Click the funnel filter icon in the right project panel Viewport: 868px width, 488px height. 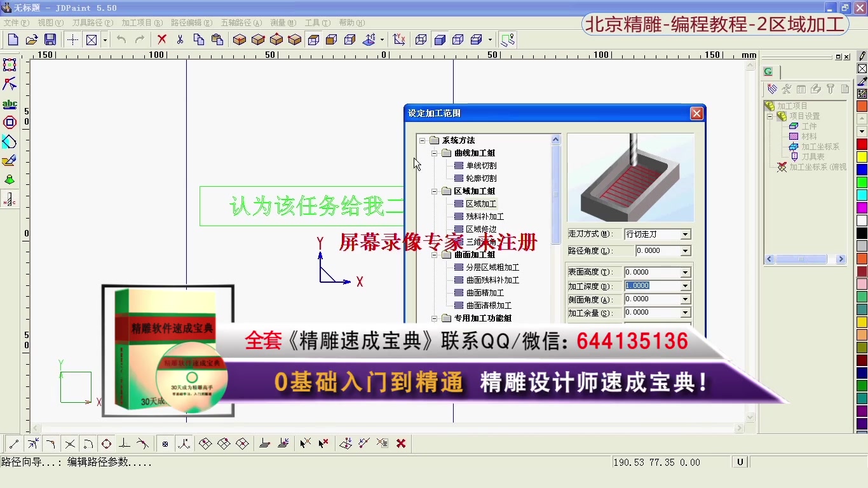831,89
